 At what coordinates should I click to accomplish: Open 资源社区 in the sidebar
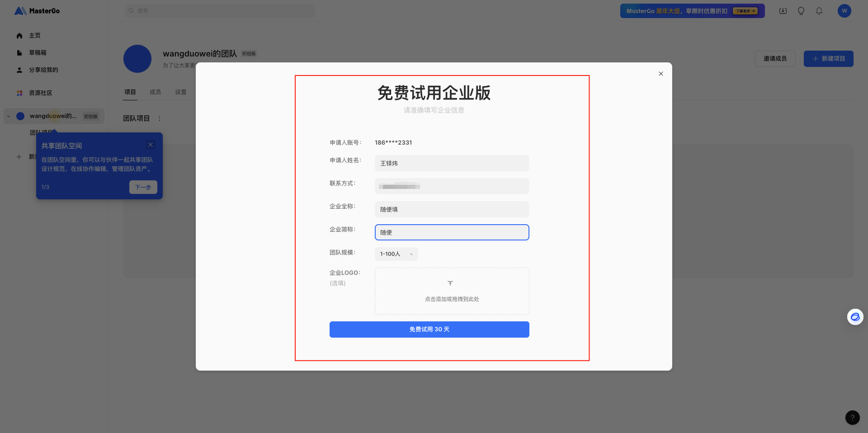click(x=40, y=93)
